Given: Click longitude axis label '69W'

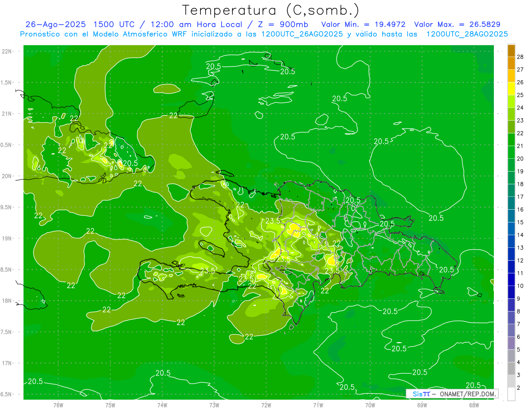Looking at the screenshot, I should [x=422, y=405].
